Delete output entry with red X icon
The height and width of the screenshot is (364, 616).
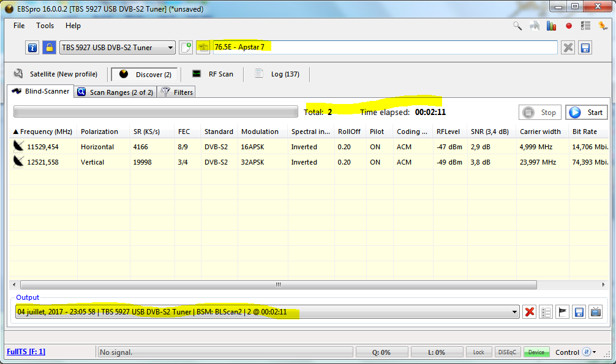pyautogui.click(x=530, y=312)
